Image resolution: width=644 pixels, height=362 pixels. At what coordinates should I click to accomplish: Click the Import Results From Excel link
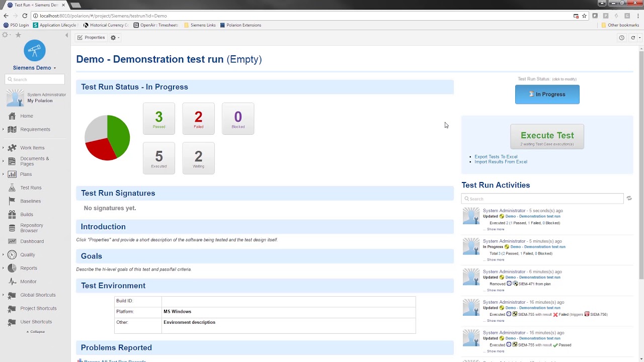point(501,162)
